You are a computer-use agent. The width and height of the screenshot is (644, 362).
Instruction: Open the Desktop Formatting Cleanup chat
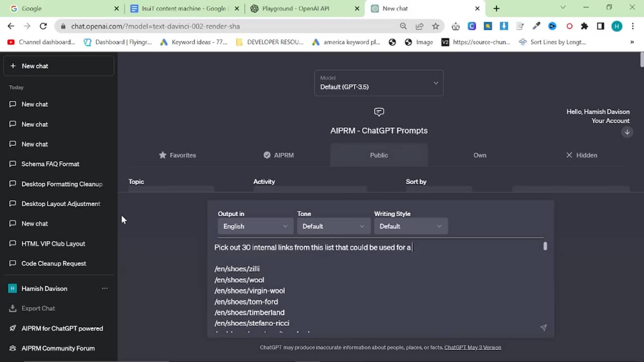pyautogui.click(x=59, y=184)
